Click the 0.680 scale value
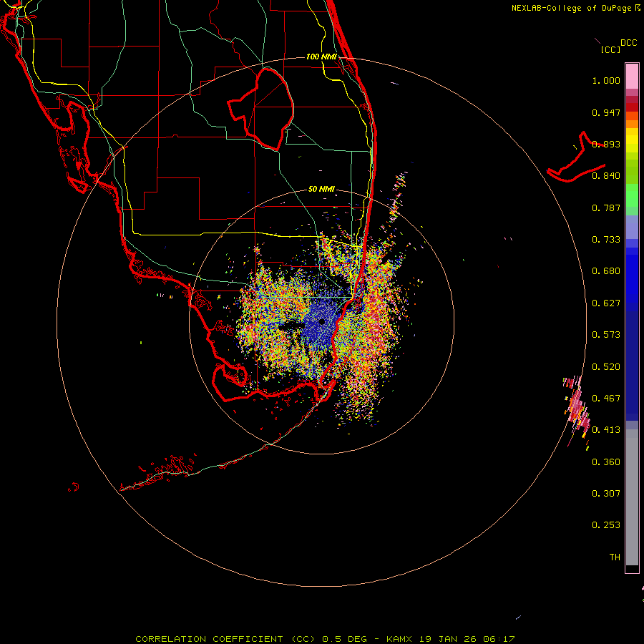This screenshot has width=644, height=644. tap(606, 271)
